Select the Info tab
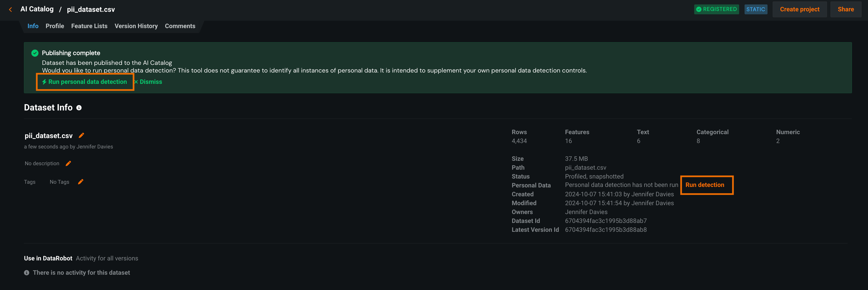868x290 pixels. 33,26
